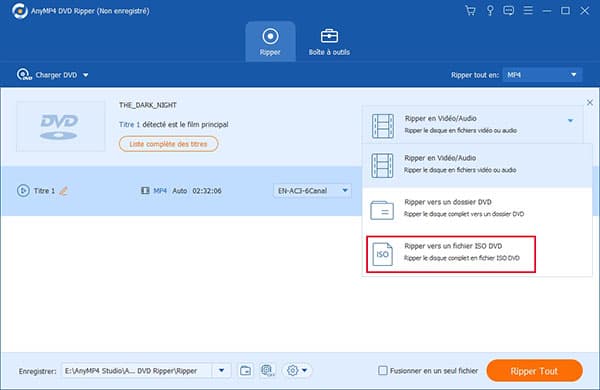600x390 pixels.
Task: Click the MP4 format film icon
Action: point(145,191)
